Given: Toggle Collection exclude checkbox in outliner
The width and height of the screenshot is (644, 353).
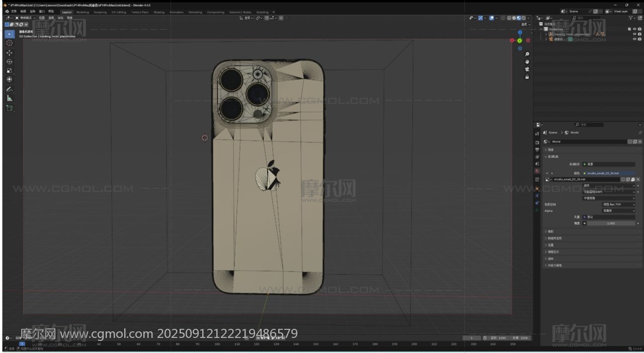Looking at the screenshot, I should click(629, 29).
